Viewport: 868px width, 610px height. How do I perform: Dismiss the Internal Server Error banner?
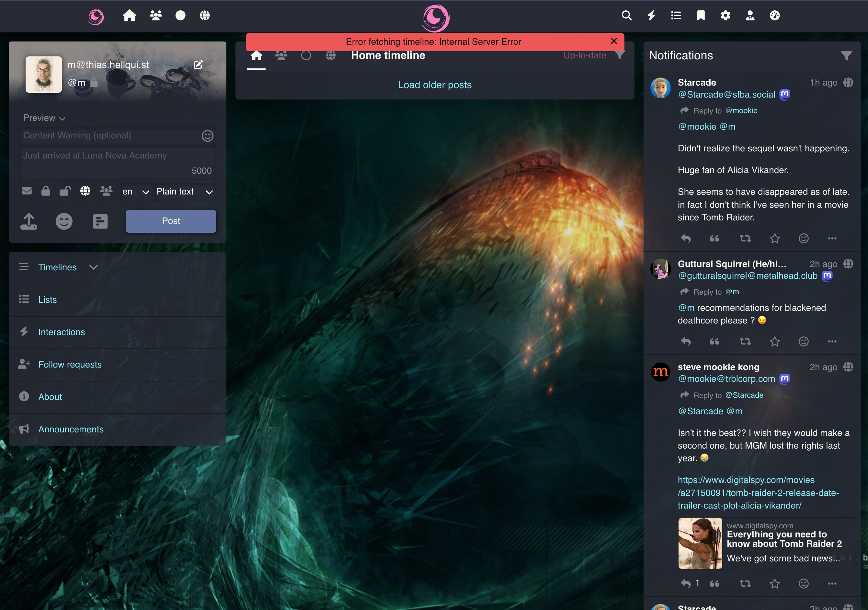pyautogui.click(x=614, y=41)
